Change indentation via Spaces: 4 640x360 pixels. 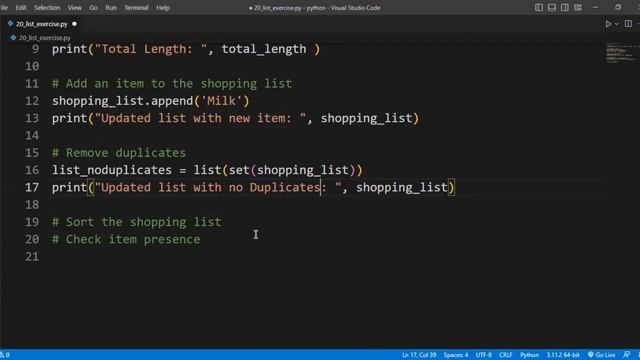pos(456,355)
